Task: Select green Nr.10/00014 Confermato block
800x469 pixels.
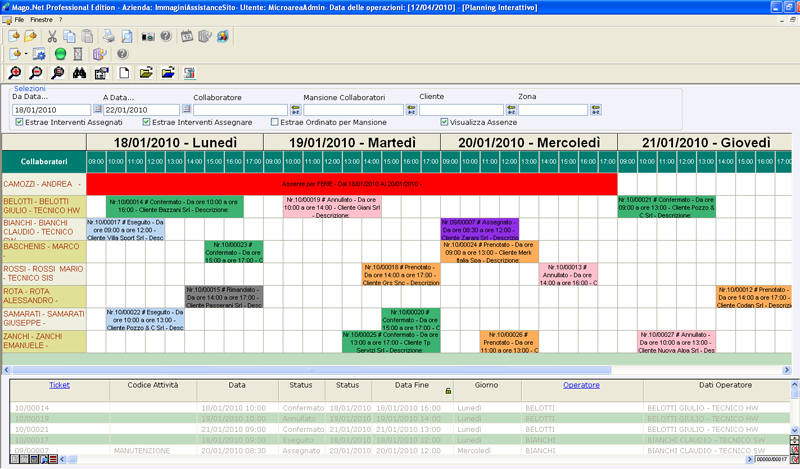Action: [x=175, y=206]
